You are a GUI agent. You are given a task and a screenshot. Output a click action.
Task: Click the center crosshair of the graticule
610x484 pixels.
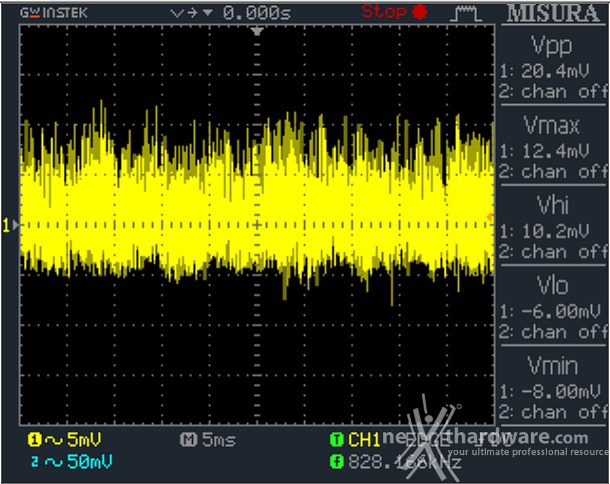pyautogui.click(x=257, y=225)
